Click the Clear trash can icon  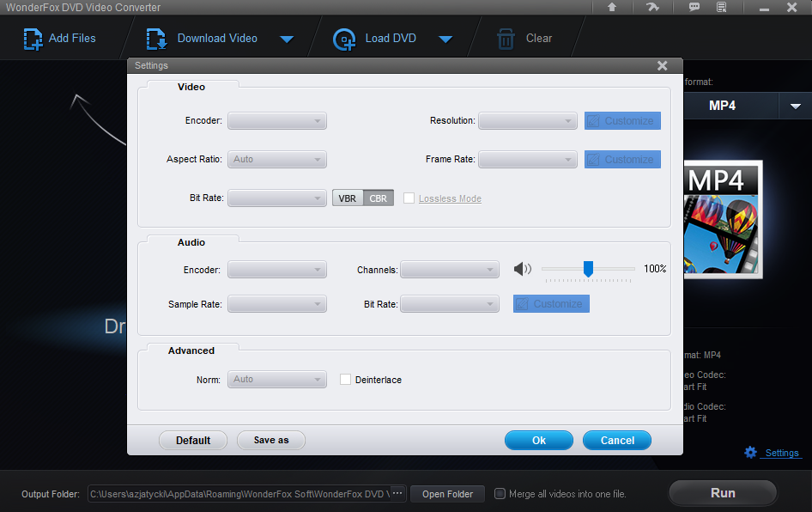click(x=506, y=40)
